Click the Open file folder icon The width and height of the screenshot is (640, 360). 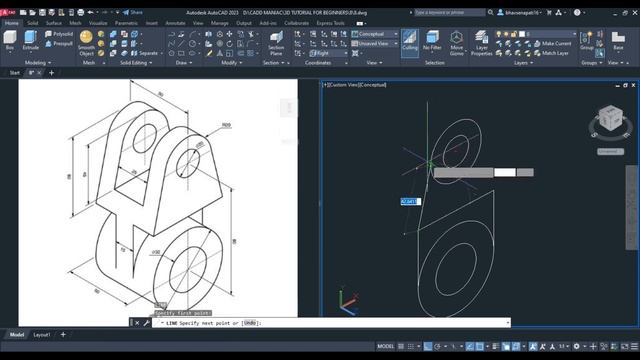(x=33, y=12)
